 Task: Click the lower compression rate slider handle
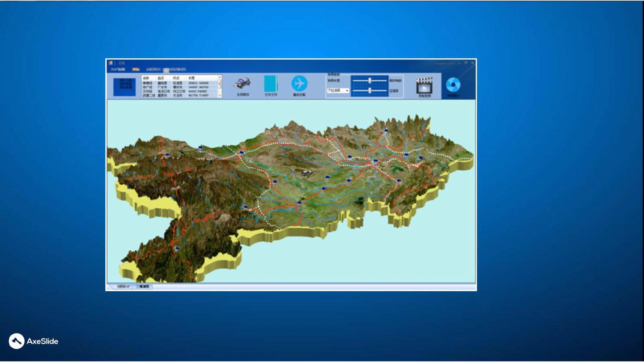coord(370,90)
